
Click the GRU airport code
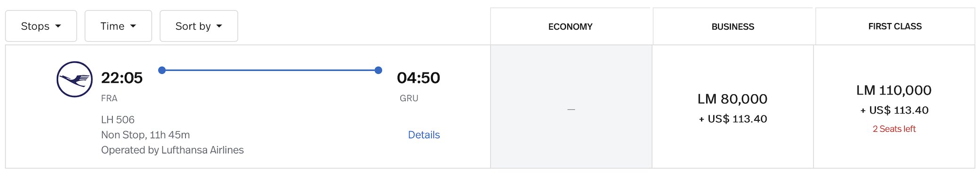(409, 98)
